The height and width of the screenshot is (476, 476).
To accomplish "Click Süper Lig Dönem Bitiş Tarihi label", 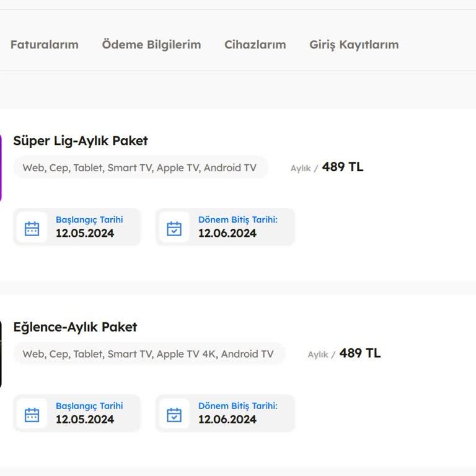I will click(238, 220).
